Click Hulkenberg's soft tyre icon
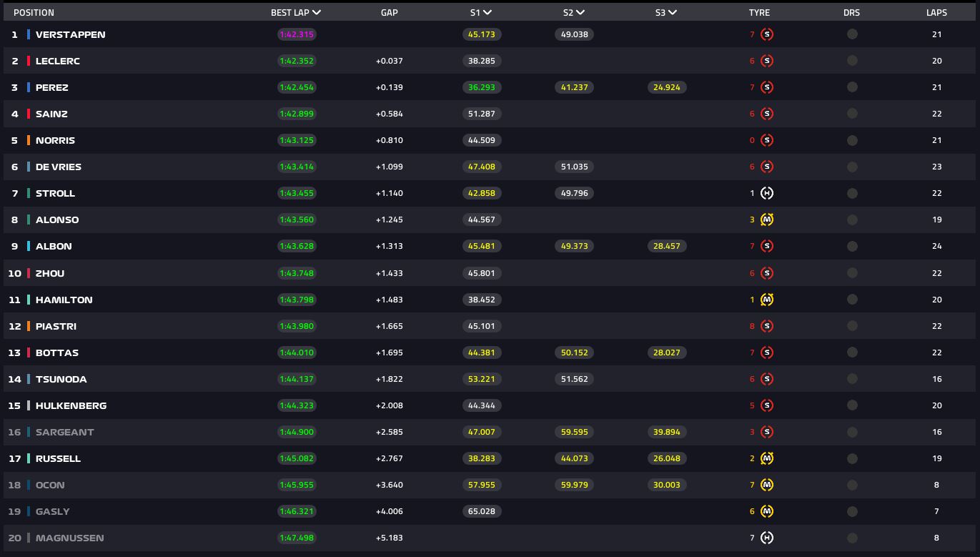 (767, 405)
